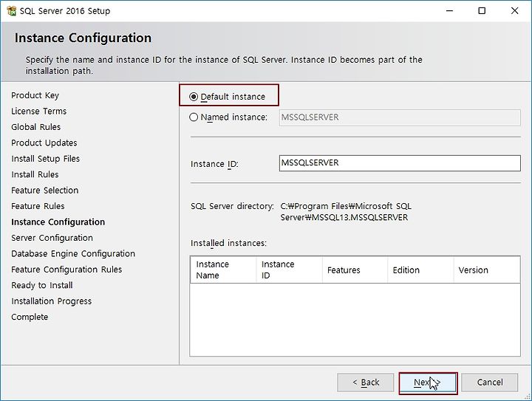Select Install Rules step in sidebar
The width and height of the screenshot is (532, 401).
click(35, 174)
